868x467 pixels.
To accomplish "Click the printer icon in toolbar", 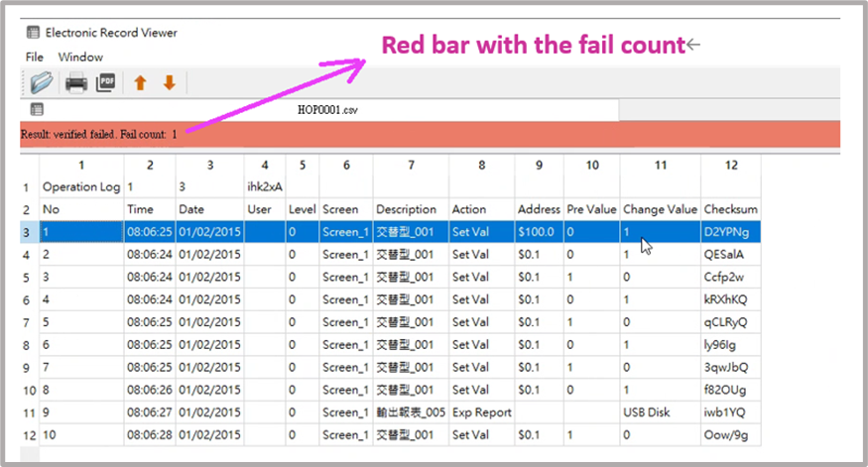I will click(x=76, y=83).
